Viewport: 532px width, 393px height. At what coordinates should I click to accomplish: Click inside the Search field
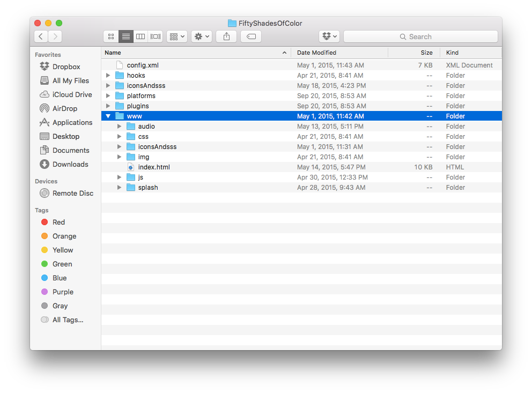click(x=420, y=36)
